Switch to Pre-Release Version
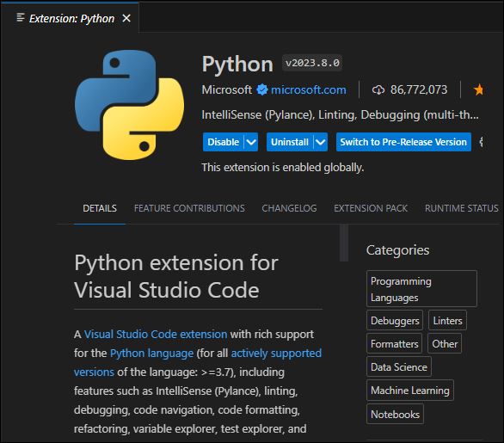 point(403,142)
